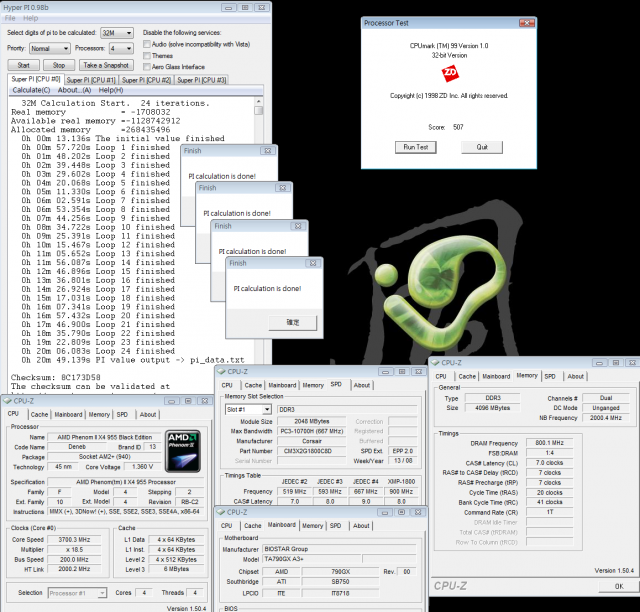
Task: Open Mainboard tab in CPU-Z Memory window
Action: pyautogui.click(x=496, y=376)
